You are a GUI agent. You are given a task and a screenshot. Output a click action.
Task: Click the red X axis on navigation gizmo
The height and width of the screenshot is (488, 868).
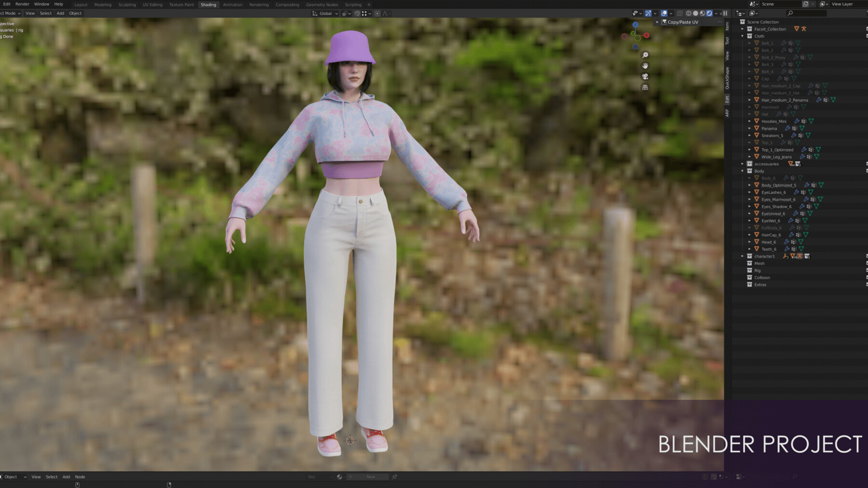tap(647, 35)
